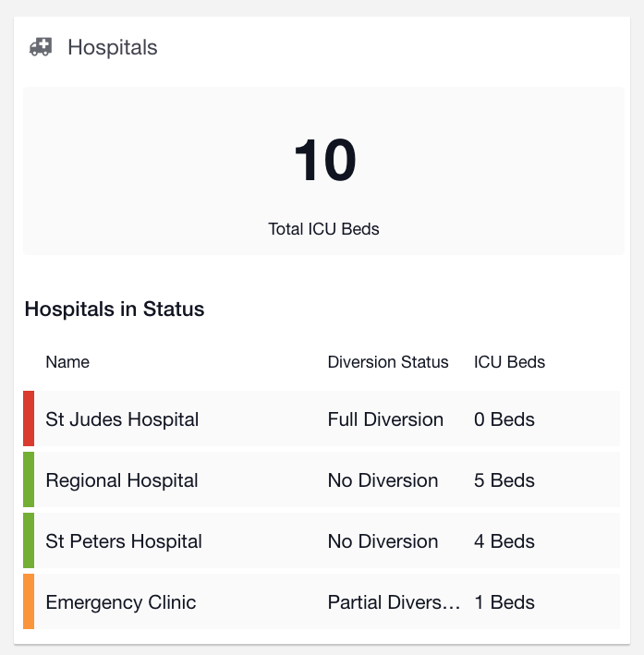Click green status bar for St Peters
Image resolution: width=644 pixels, height=655 pixels.
pyautogui.click(x=29, y=540)
